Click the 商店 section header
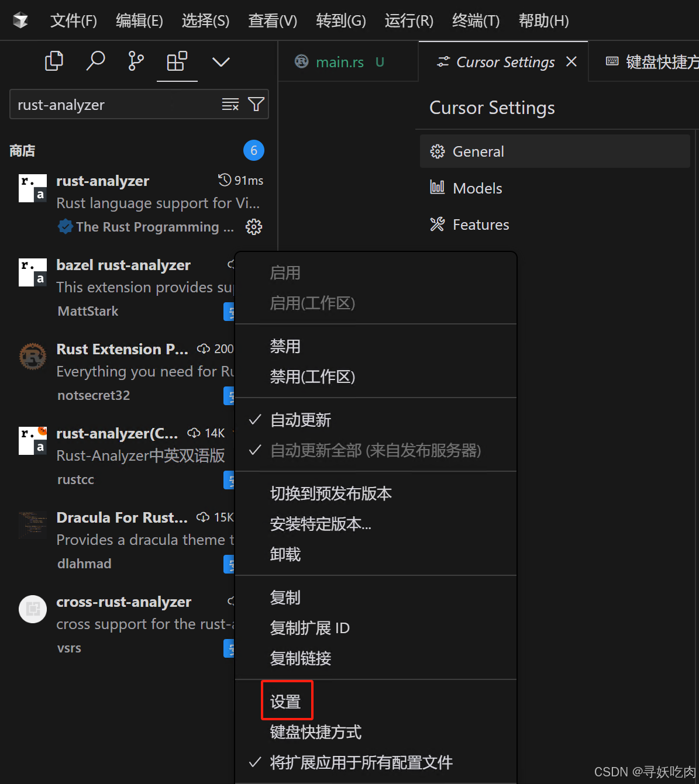The height and width of the screenshot is (784, 699). coord(22,151)
